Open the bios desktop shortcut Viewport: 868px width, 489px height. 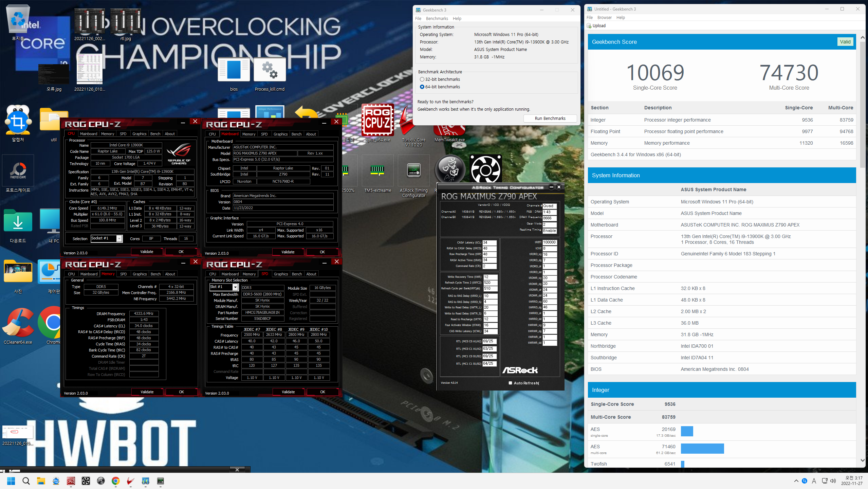[234, 74]
